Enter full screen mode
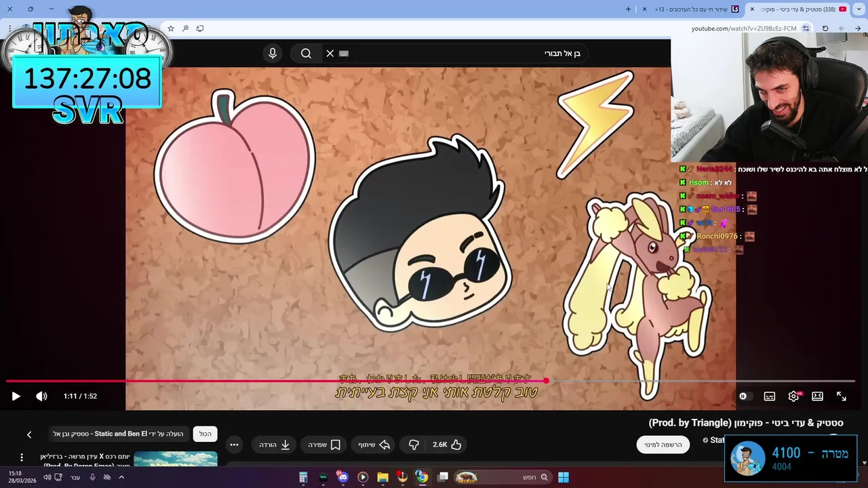The height and width of the screenshot is (488, 868). tap(842, 396)
